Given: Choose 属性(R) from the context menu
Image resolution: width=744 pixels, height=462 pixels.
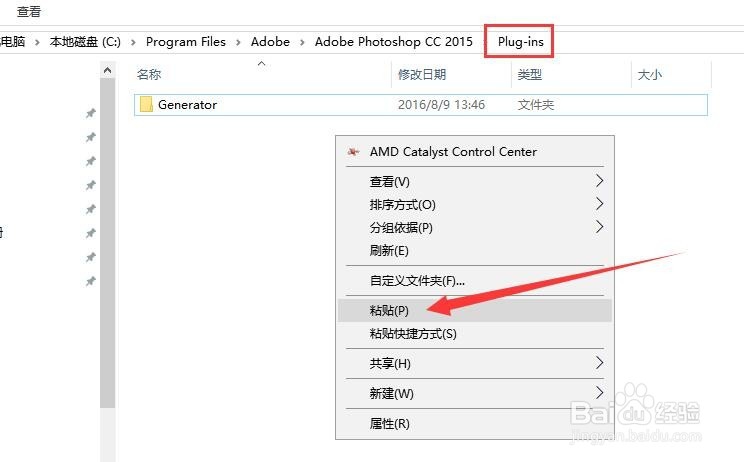Looking at the screenshot, I should [474, 424].
